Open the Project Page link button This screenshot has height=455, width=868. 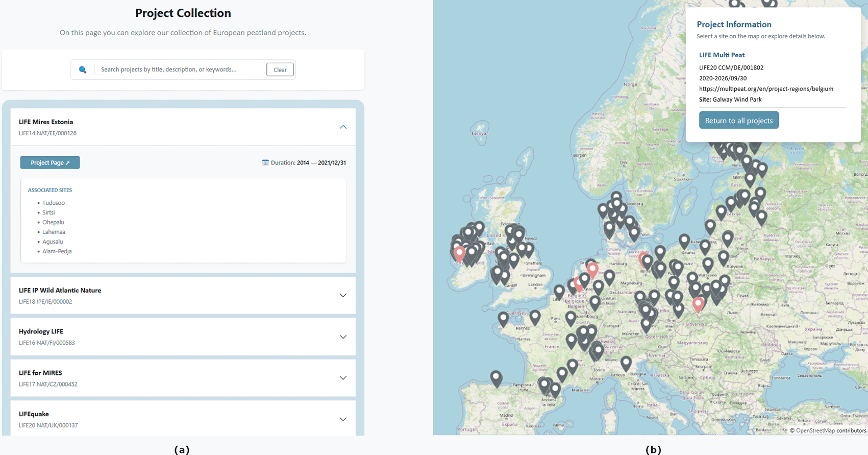pos(50,162)
